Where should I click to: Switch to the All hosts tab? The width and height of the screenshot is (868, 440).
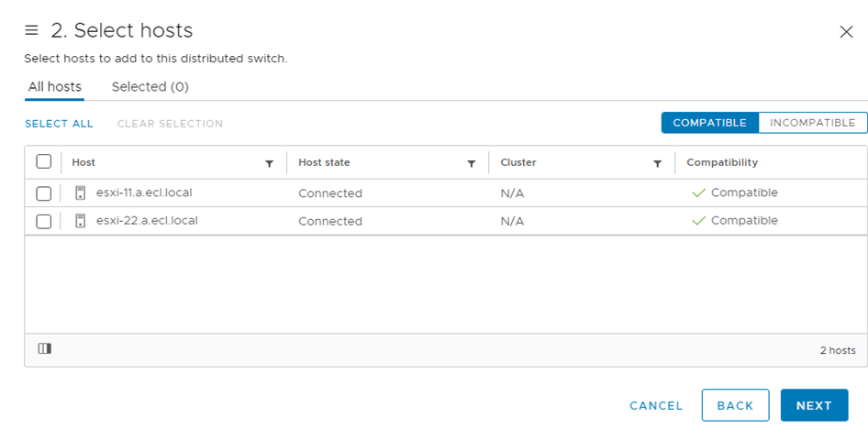coord(54,87)
